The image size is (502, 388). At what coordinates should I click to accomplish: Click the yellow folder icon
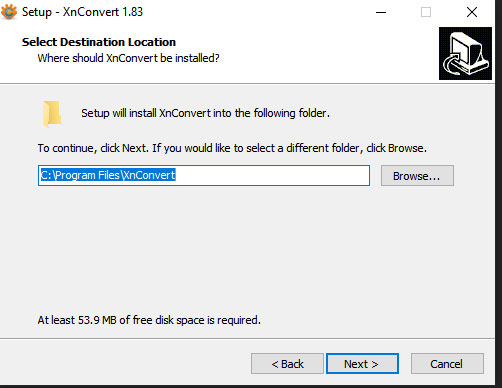tap(52, 114)
